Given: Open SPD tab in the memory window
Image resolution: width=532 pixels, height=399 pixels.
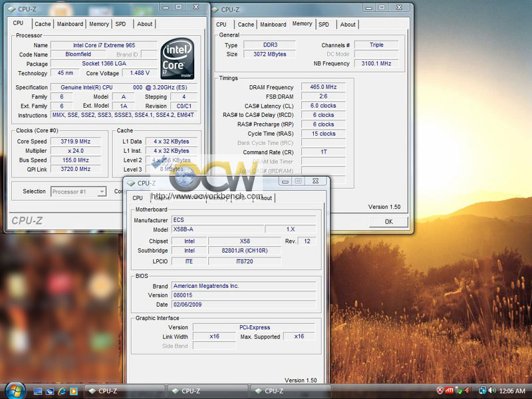Looking at the screenshot, I should click(x=324, y=25).
